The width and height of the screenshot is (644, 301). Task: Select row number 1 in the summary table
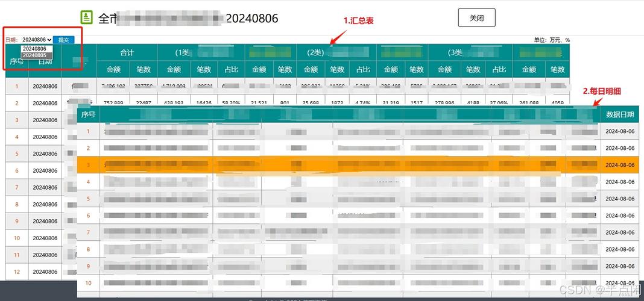[17, 86]
